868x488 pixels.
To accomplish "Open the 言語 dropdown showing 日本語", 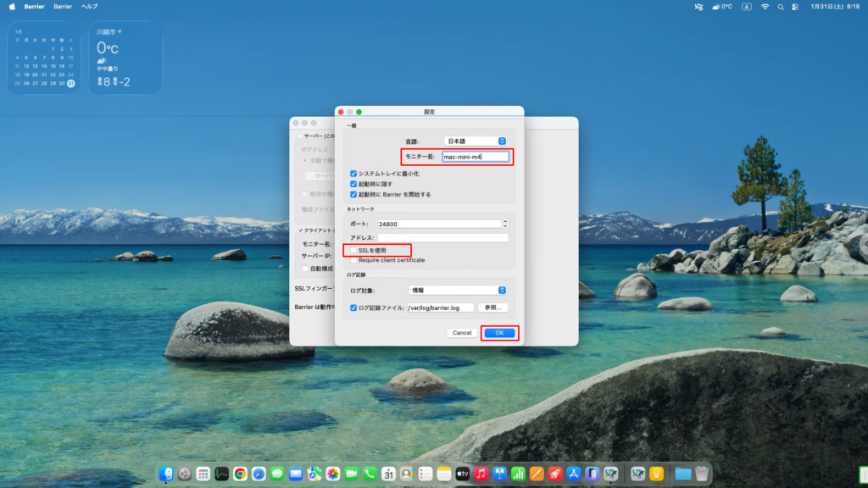I will tap(475, 141).
